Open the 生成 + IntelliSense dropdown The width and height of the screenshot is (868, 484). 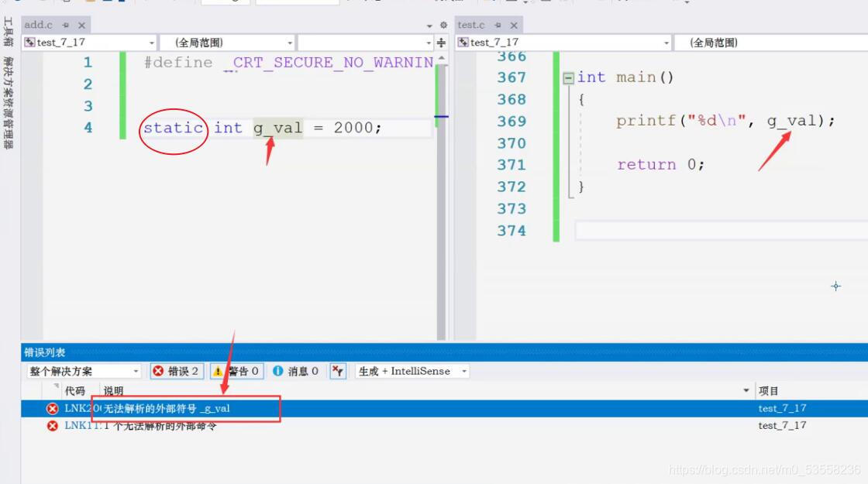[x=412, y=371]
